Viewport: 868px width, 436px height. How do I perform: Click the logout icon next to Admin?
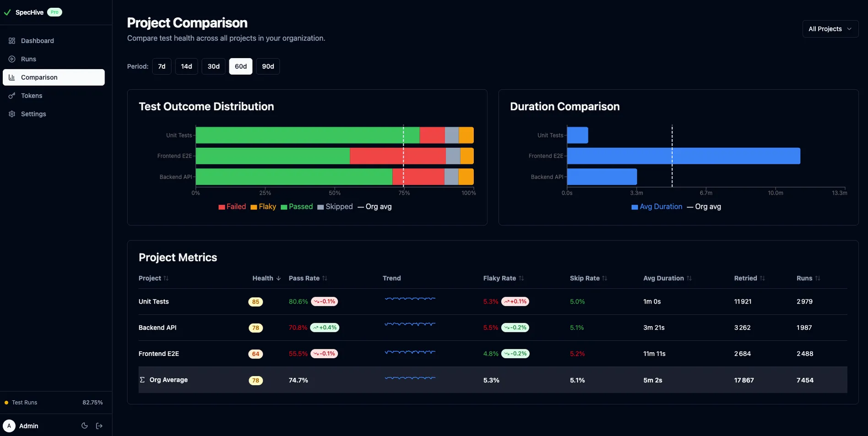click(x=99, y=425)
